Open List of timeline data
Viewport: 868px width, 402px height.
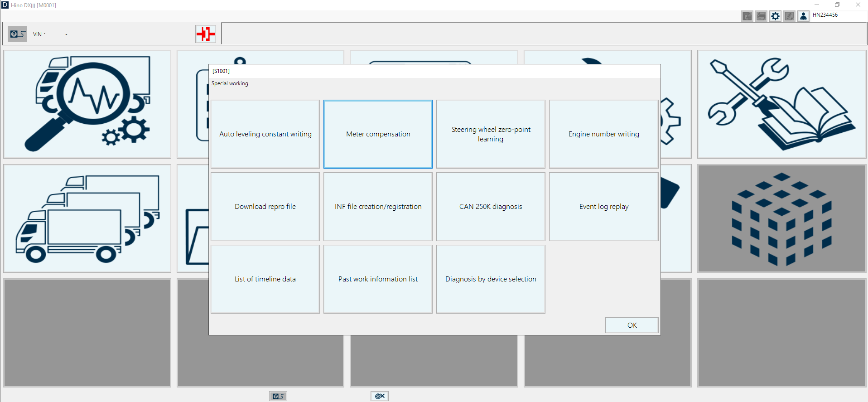(265, 279)
